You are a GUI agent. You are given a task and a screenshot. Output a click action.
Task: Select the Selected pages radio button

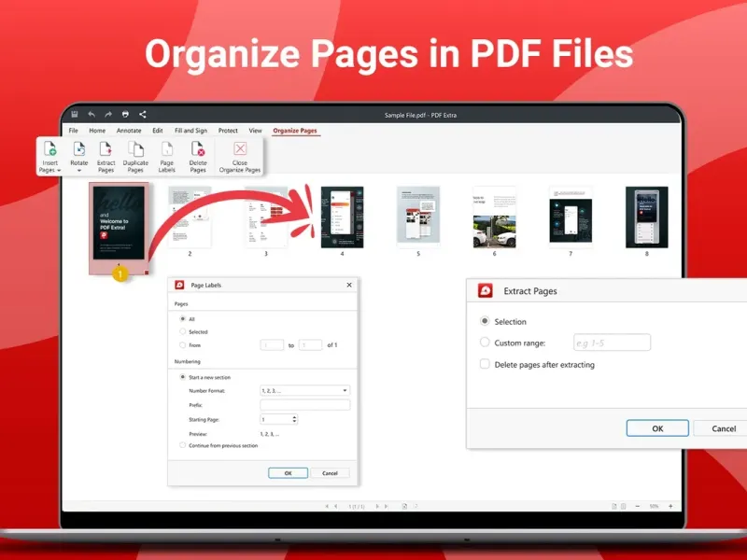[x=182, y=331]
